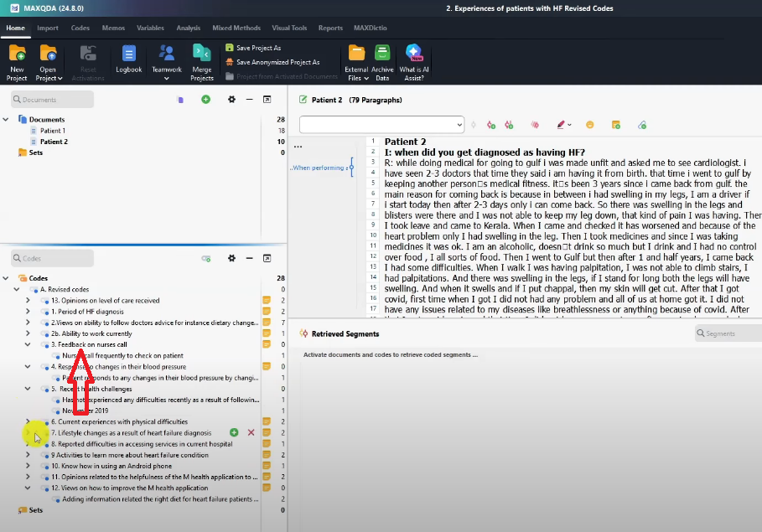
Task: Open memo for 2b. Ability to work currently
Action: pyautogui.click(x=267, y=333)
